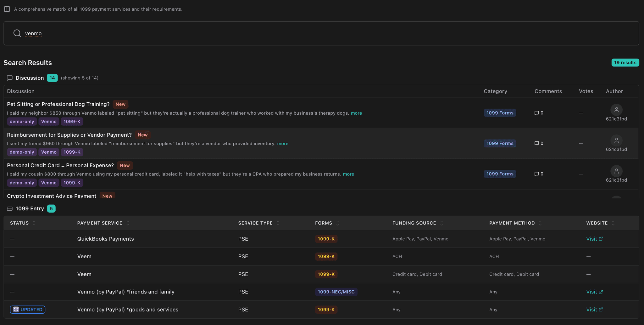The width and height of the screenshot is (644, 325).
Task: Click into the venmo search field
Action: [314, 33]
